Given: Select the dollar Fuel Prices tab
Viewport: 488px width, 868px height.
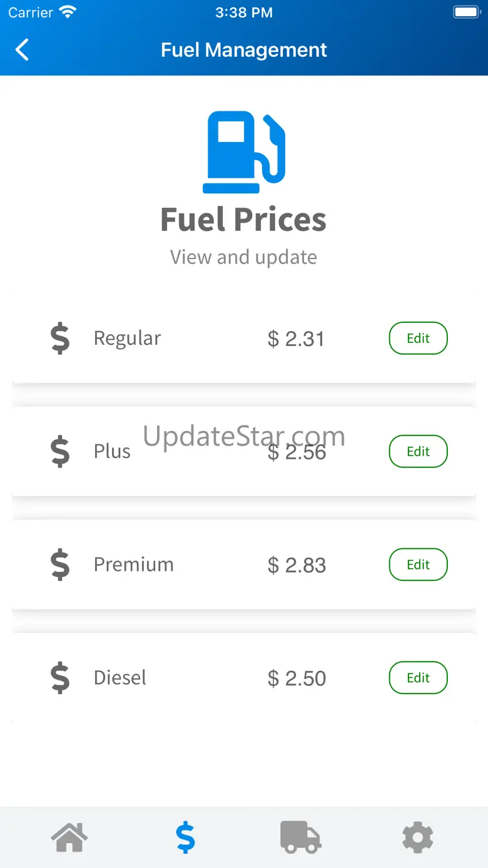Looking at the screenshot, I should (185, 837).
